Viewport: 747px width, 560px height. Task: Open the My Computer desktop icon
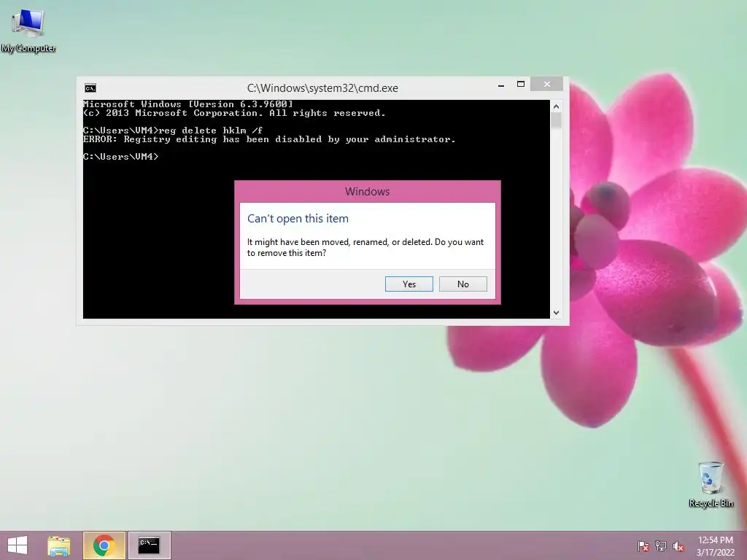click(28, 31)
